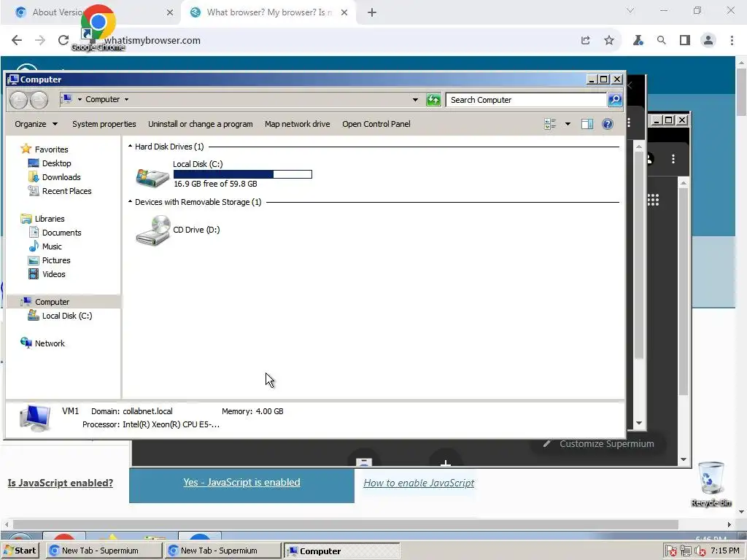This screenshot has width=747, height=560.
Task: Click the Chrome back arrow
Action: [17, 40]
